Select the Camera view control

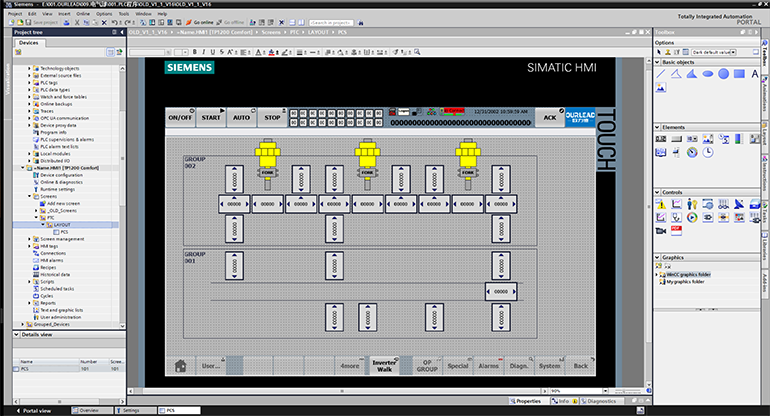click(x=661, y=230)
